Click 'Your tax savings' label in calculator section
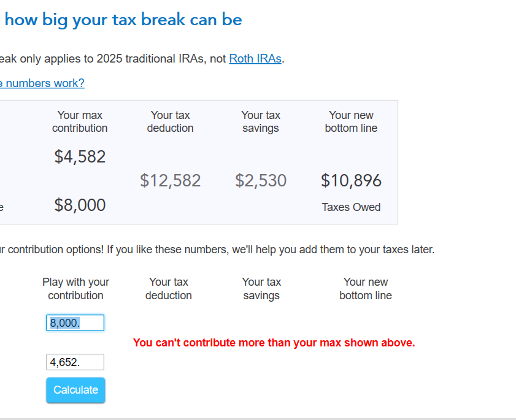 coord(261,289)
